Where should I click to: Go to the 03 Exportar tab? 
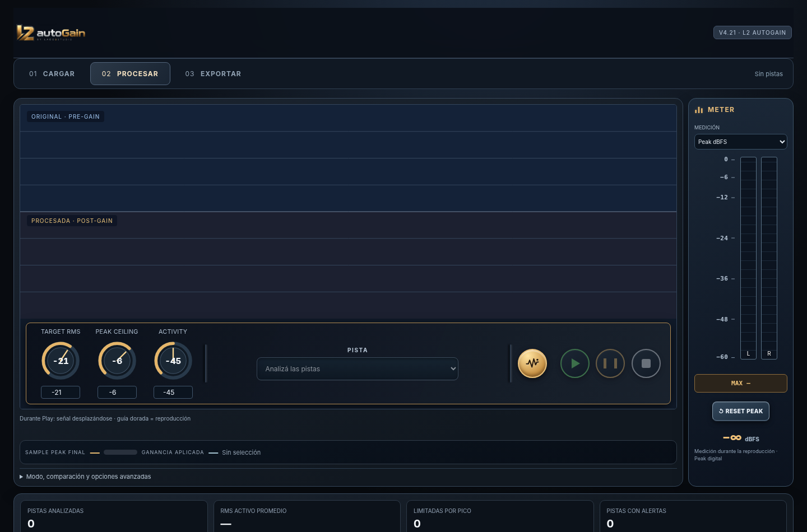pos(214,74)
